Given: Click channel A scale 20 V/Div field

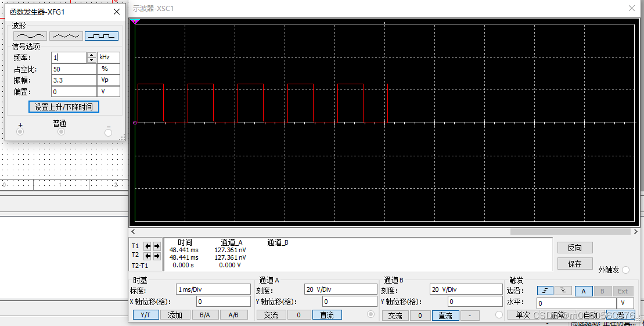Looking at the screenshot, I should 340,289.
